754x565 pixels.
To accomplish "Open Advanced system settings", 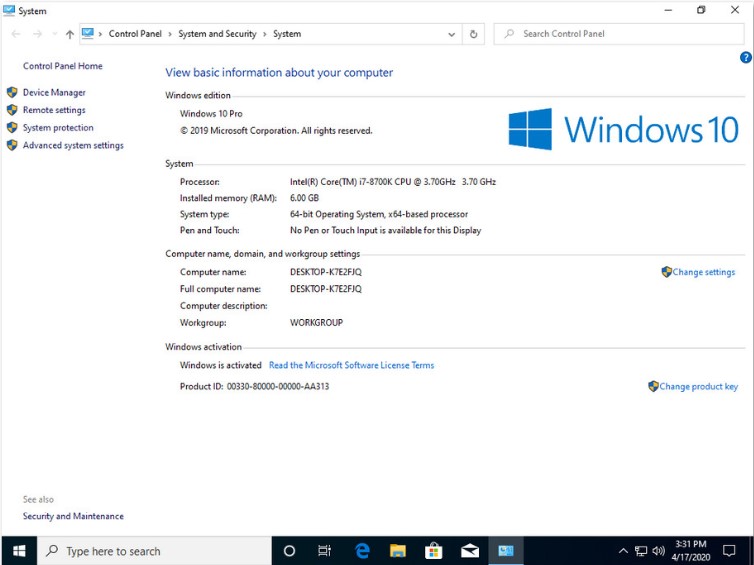I will click(73, 145).
